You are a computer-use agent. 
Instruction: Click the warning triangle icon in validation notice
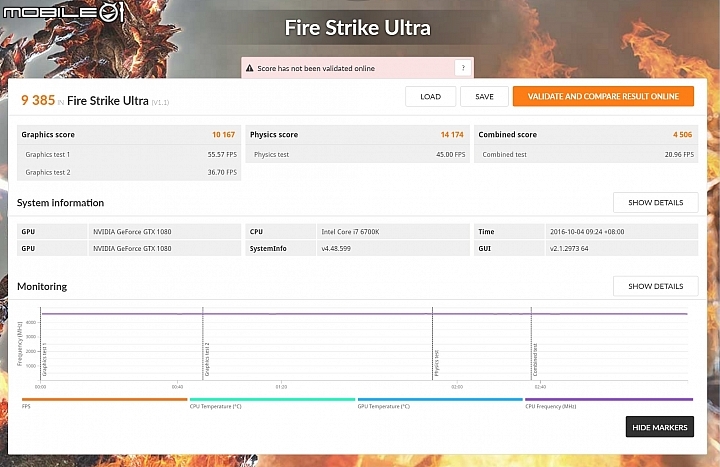pyautogui.click(x=249, y=68)
